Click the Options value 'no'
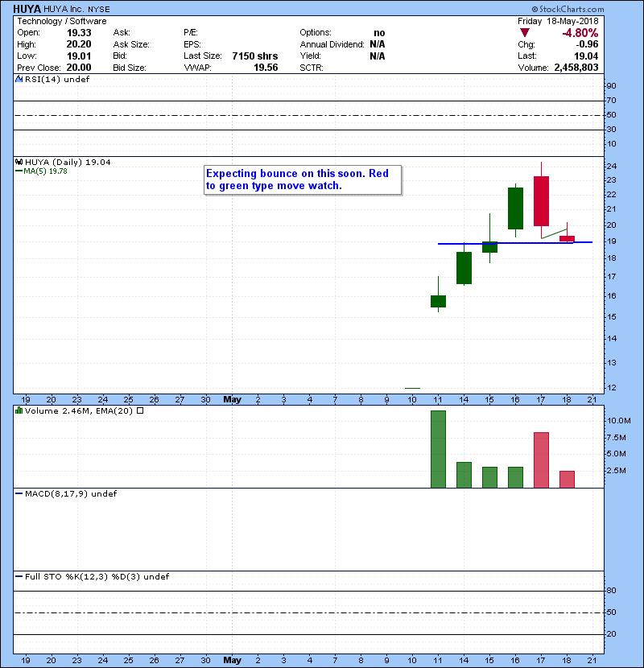 (379, 33)
